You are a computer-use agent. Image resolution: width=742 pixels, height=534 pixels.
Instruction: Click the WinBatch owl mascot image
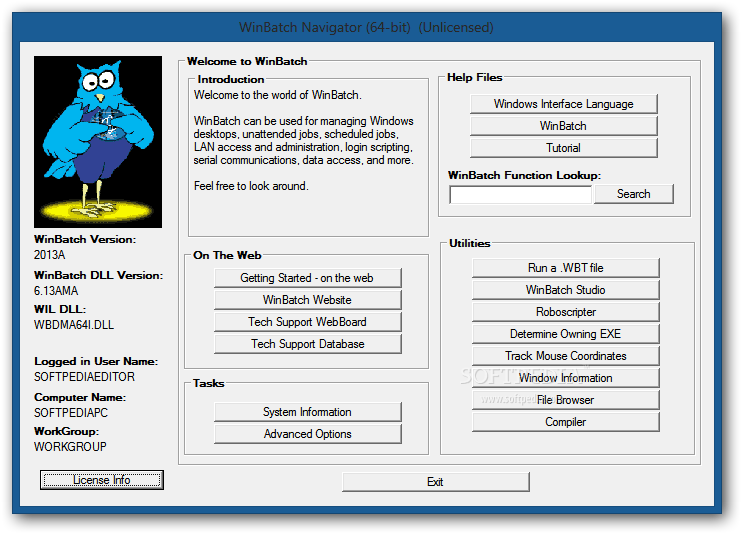[x=98, y=142]
